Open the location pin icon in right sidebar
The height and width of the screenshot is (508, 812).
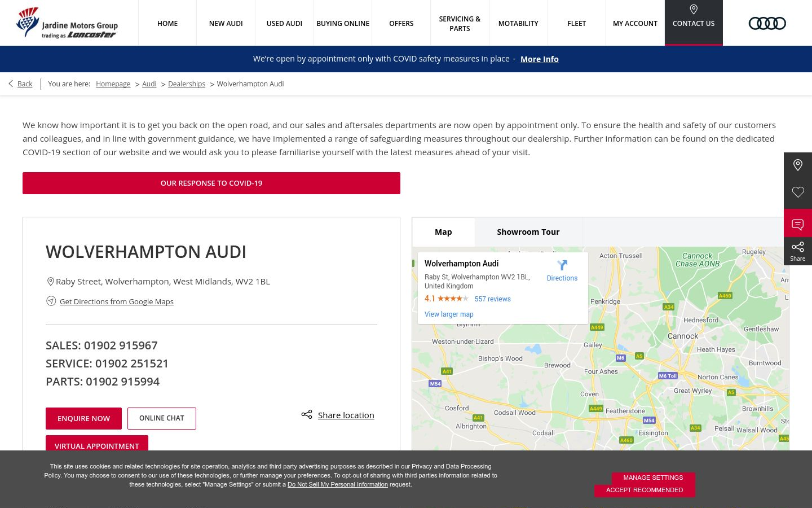pos(798,165)
